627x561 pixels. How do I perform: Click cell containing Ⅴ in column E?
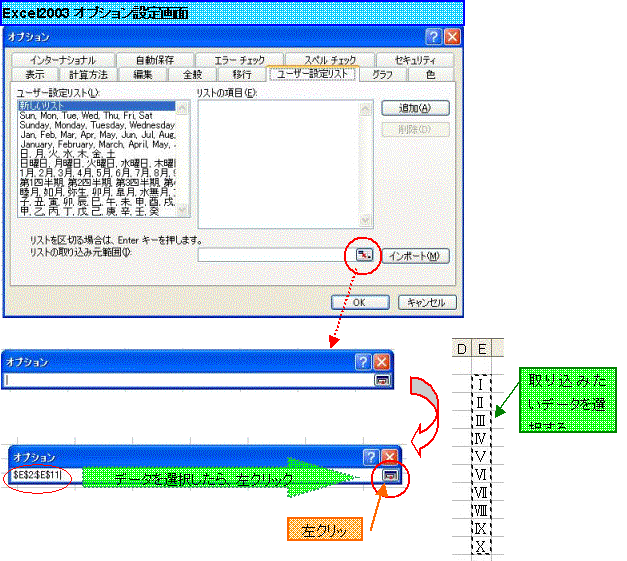(x=481, y=456)
